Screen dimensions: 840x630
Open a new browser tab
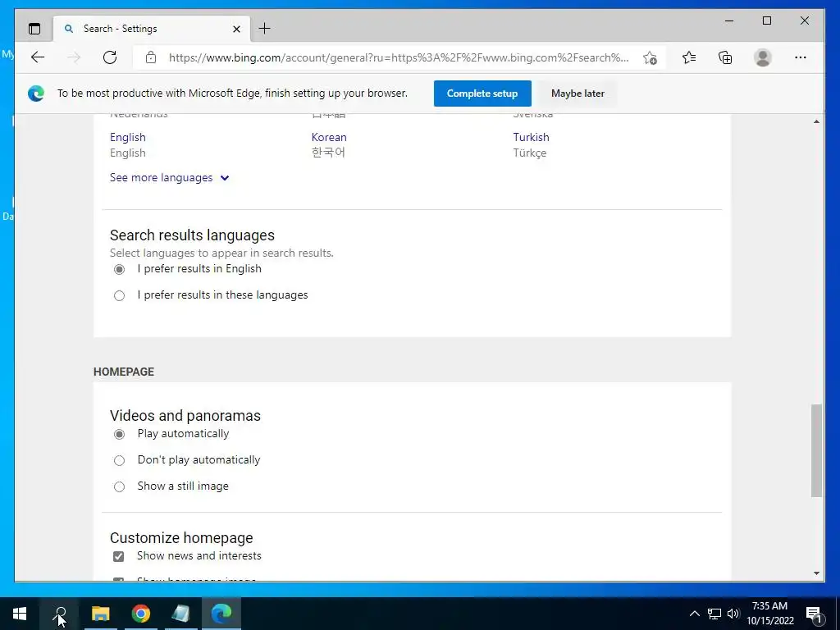pyautogui.click(x=265, y=29)
